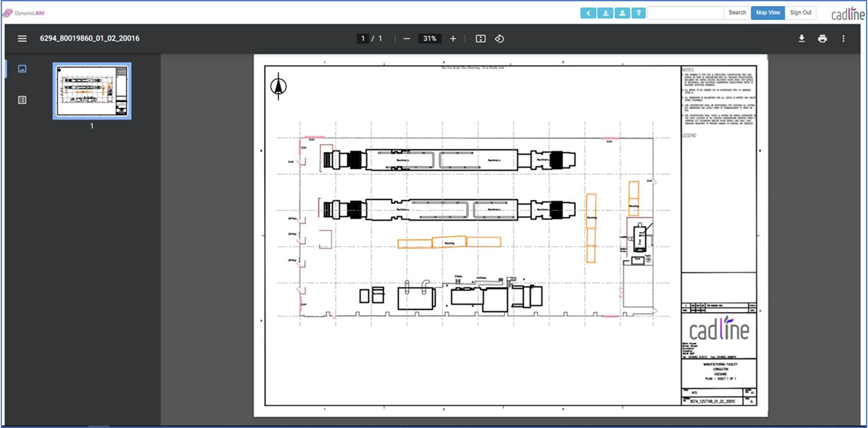Click the DynamicAIM logo
Image resolution: width=868 pixels, height=428 pixels.
click(x=24, y=13)
